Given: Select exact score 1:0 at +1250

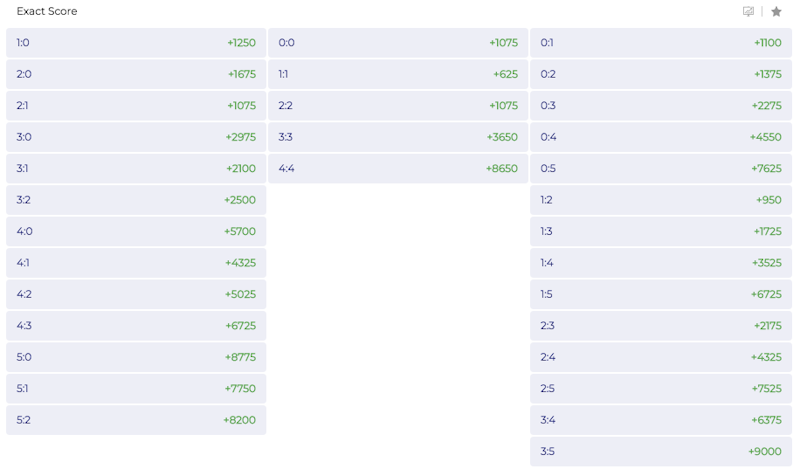Looking at the screenshot, I should [x=136, y=43].
